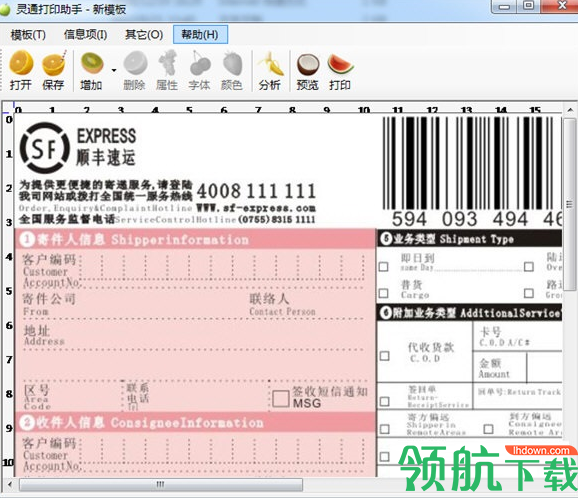This screenshot has height=498, width=578.
Task: Click the '联络人 Contact Person' label
Action: pos(282,304)
